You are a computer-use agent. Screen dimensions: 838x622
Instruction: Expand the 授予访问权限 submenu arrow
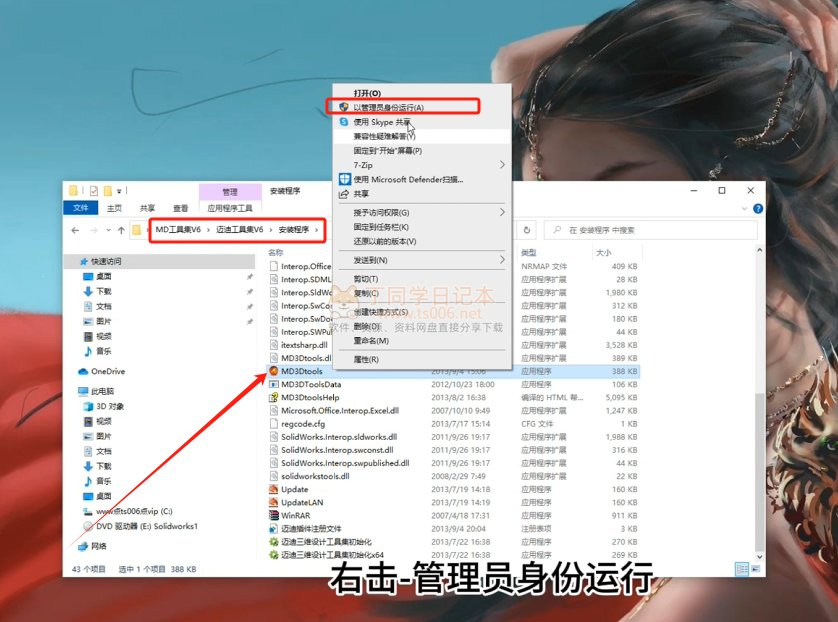[x=502, y=212]
